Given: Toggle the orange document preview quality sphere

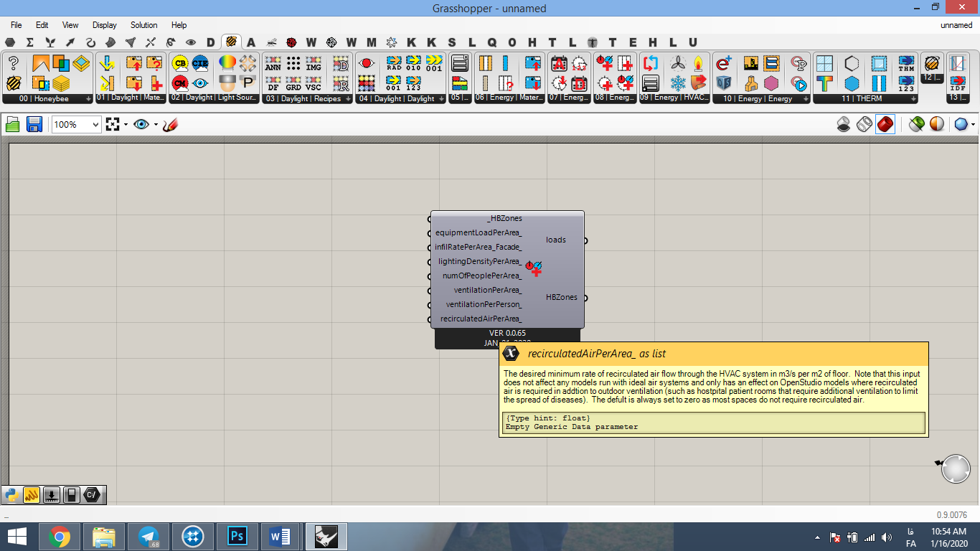Looking at the screenshot, I should tap(937, 125).
